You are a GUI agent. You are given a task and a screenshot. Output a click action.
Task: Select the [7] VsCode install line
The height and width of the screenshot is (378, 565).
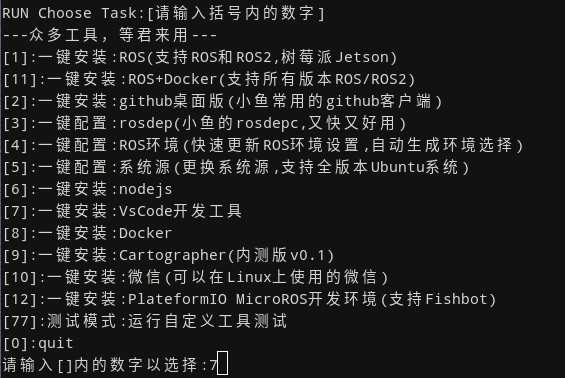tap(122, 211)
